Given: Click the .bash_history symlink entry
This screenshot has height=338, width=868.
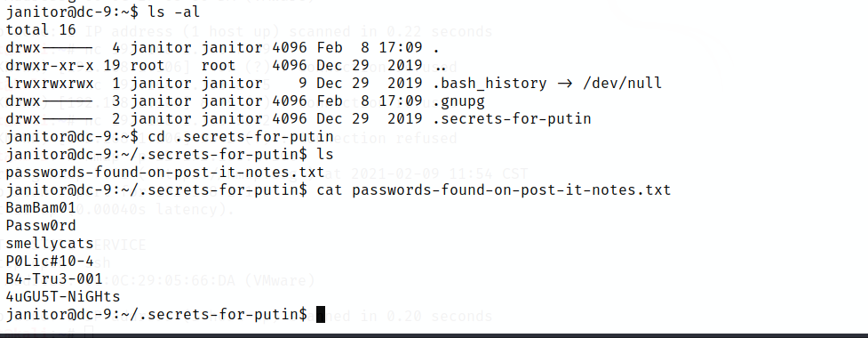Looking at the screenshot, I should (490, 84).
